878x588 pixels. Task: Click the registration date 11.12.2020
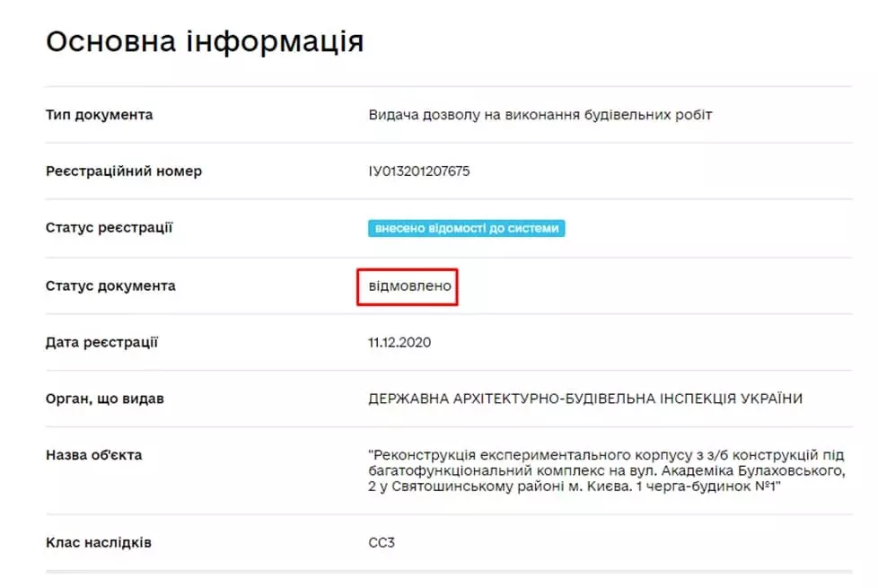399,342
